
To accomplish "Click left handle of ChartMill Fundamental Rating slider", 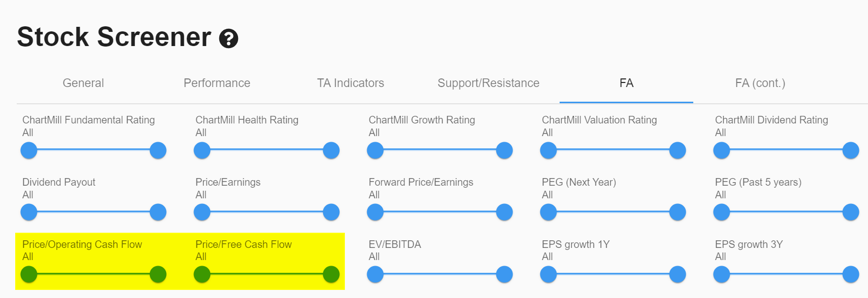I will tap(29, 150).
